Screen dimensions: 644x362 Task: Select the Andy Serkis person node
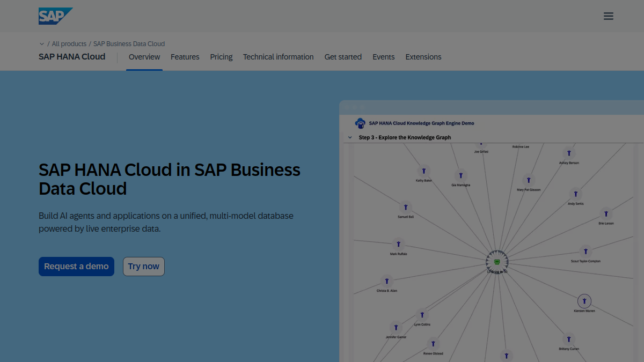point(576,194)
